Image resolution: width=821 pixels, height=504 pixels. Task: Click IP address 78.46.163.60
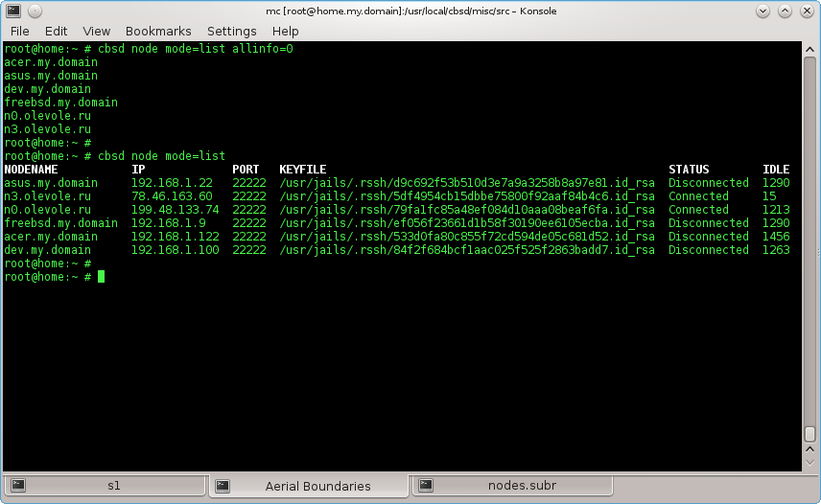click(x=172, y=196)
